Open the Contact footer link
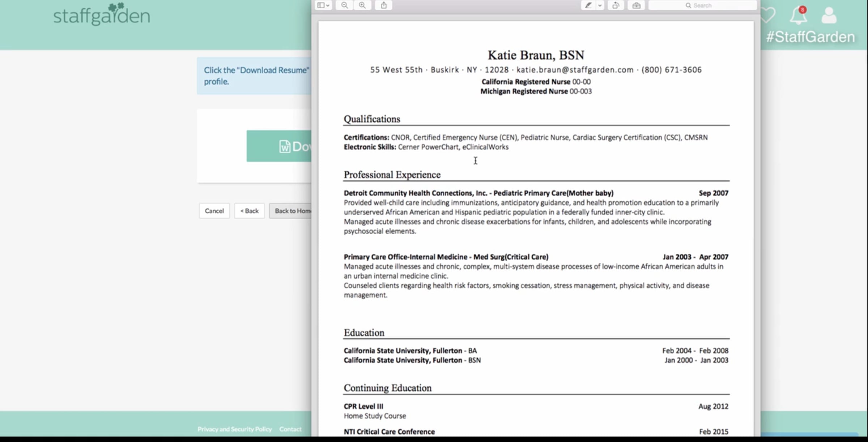The image size is (868, 442). coord(290,429)
